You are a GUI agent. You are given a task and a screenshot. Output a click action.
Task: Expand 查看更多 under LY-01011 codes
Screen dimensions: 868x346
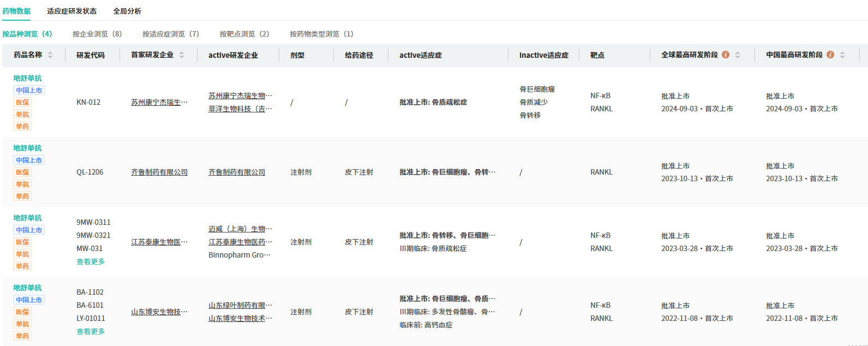pos(91,331)
